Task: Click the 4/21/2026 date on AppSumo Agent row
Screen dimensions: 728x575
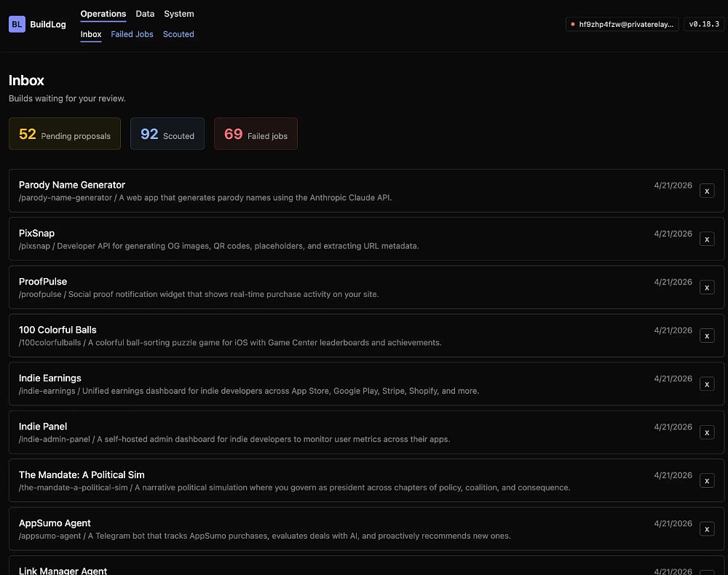Action: coord(673,523)
